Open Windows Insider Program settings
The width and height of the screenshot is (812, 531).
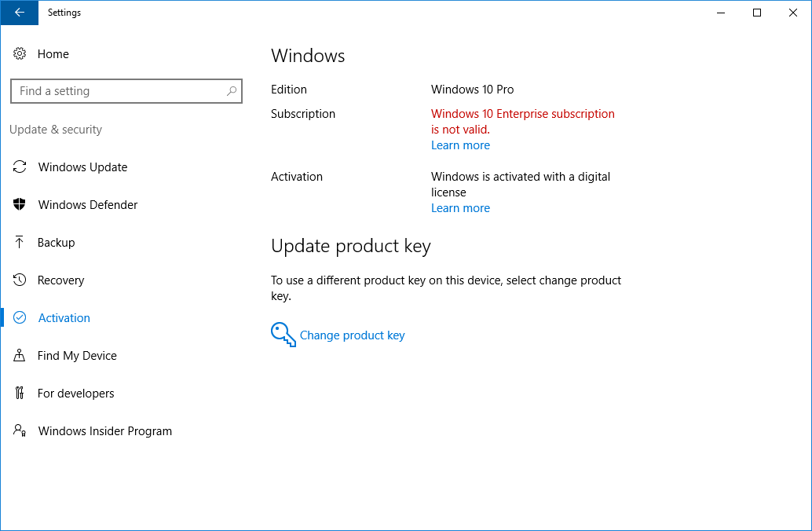pos(104,431)
